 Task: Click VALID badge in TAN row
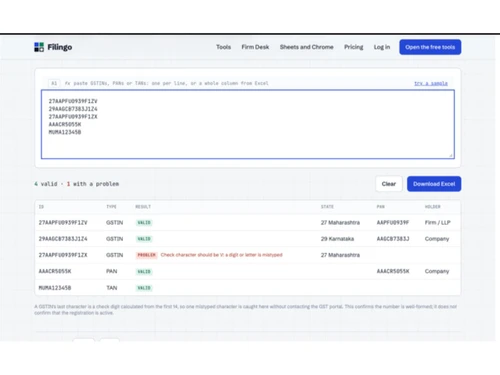[144, 288]
